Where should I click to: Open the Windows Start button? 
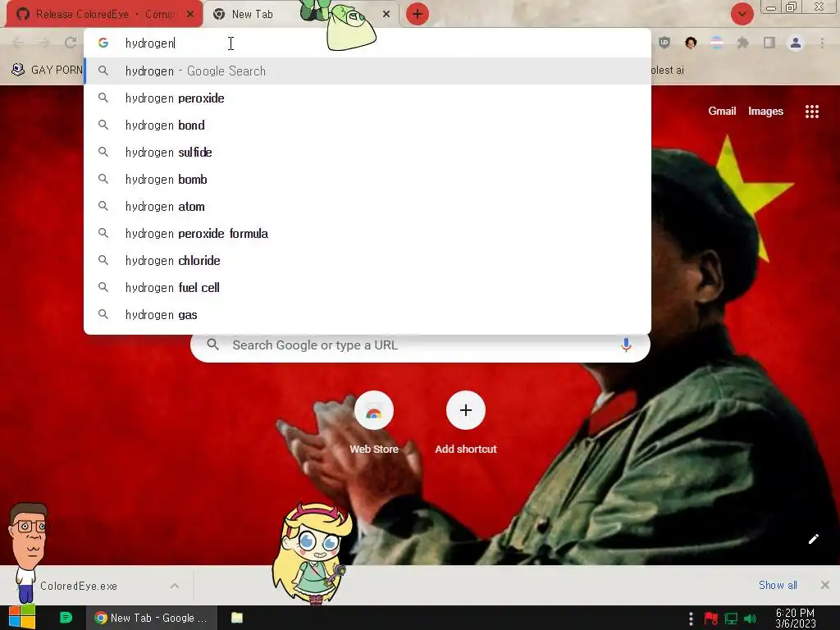click(22, 618)
